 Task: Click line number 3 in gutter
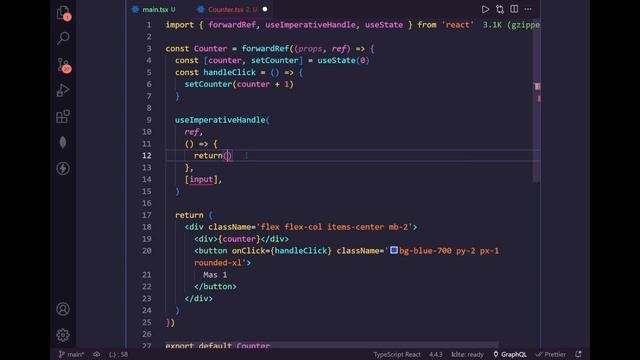[x=149, y=49]
